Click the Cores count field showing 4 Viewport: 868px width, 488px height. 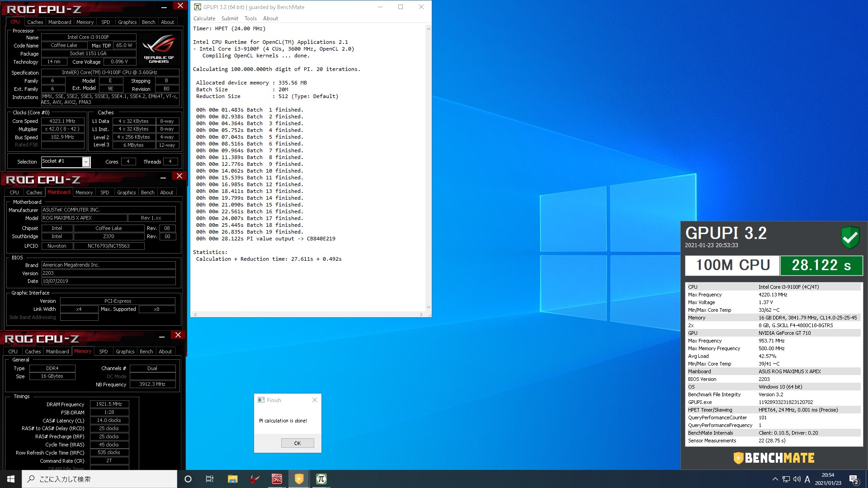point(128,162)
